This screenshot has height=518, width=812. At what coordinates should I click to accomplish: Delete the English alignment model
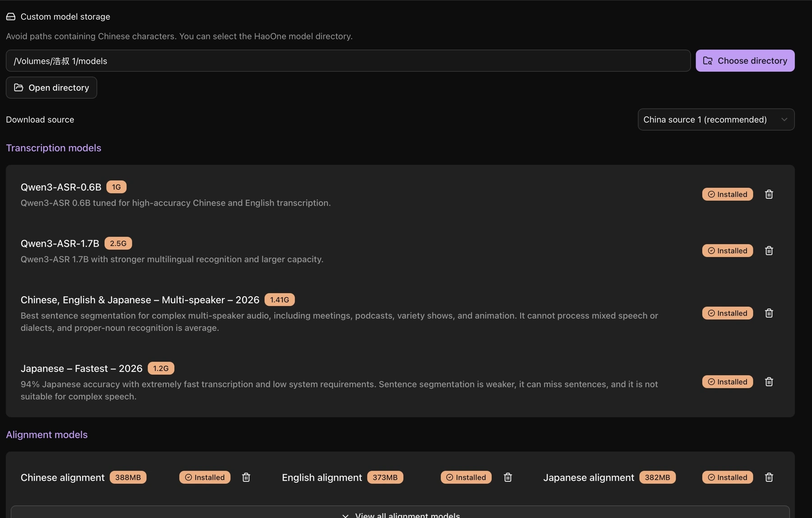508,477
